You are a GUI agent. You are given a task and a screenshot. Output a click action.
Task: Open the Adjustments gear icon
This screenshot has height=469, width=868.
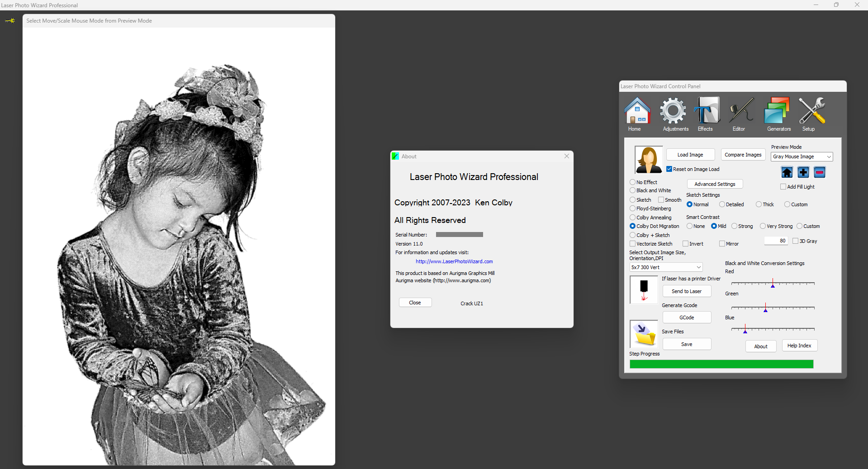pyautogui.click(x=673, y=110)
